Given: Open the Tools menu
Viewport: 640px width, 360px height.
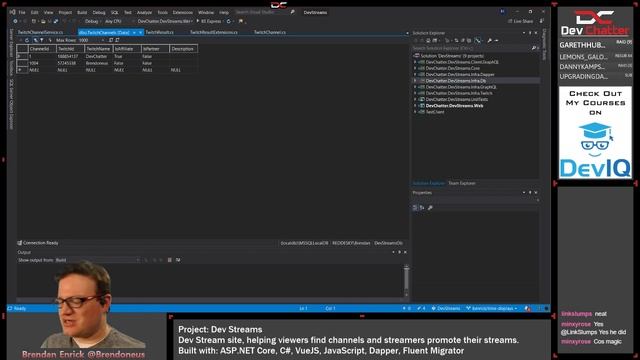Looking at the screenshot, I should click(162, 13).
